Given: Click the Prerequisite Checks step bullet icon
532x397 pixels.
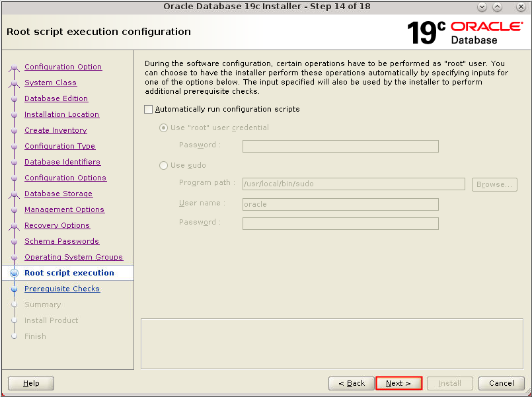Looking at the screenshot, I should [15, 289].
